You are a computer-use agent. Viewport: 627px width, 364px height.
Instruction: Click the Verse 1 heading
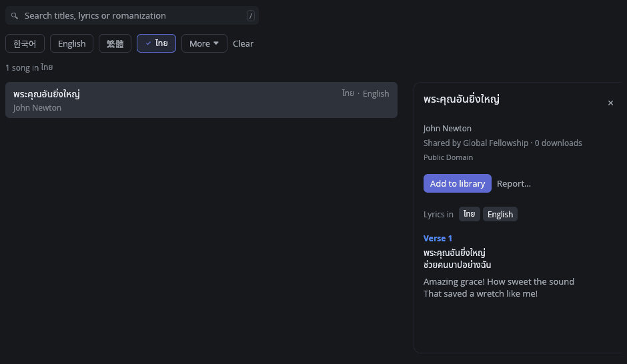pos(438,238)
